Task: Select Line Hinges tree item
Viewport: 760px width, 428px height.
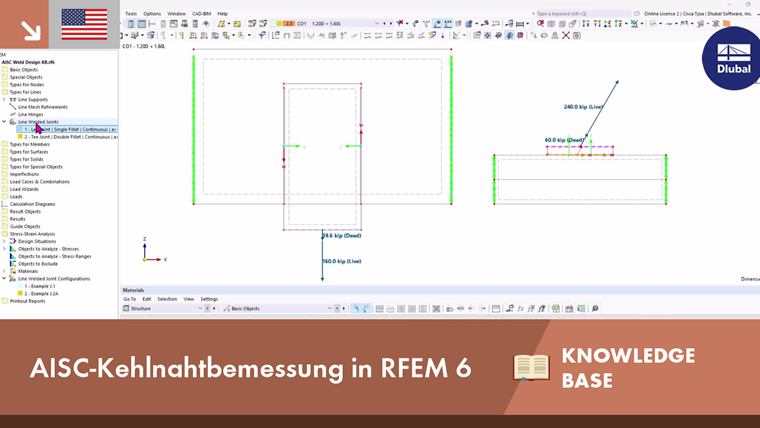Action: point(31,114)
